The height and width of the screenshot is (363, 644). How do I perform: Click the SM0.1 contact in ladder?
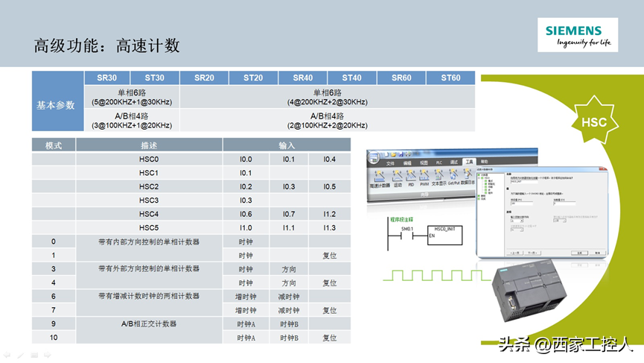pyautogui.click(x=407, y=236)
